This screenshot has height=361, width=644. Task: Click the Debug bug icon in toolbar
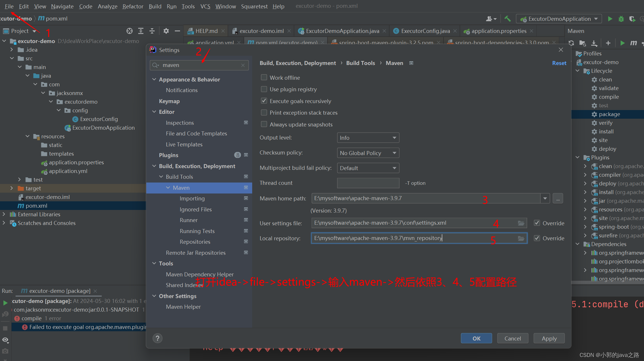point(621,19)
